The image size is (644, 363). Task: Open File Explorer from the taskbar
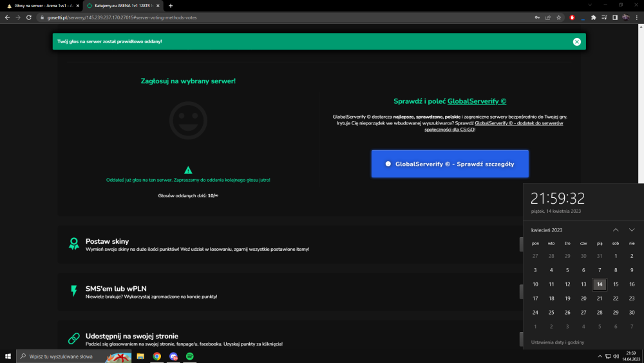pos(140,357)
